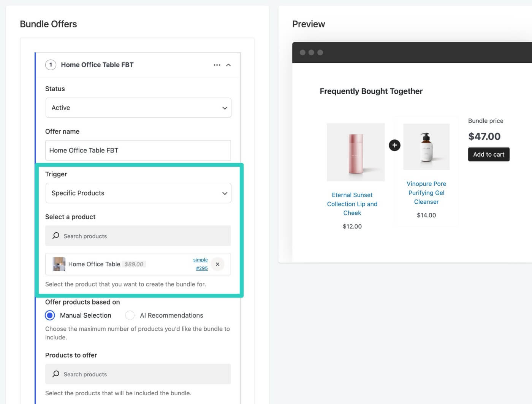Click the Select a product search field
The width and height of the screenshot is (532, 404).
click(138, 236)
